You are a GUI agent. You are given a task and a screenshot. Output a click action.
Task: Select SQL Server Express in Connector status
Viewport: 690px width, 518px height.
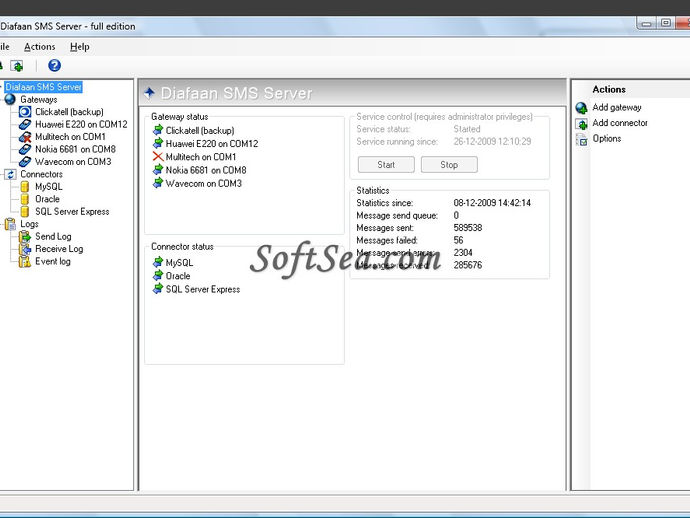[203, 289]
